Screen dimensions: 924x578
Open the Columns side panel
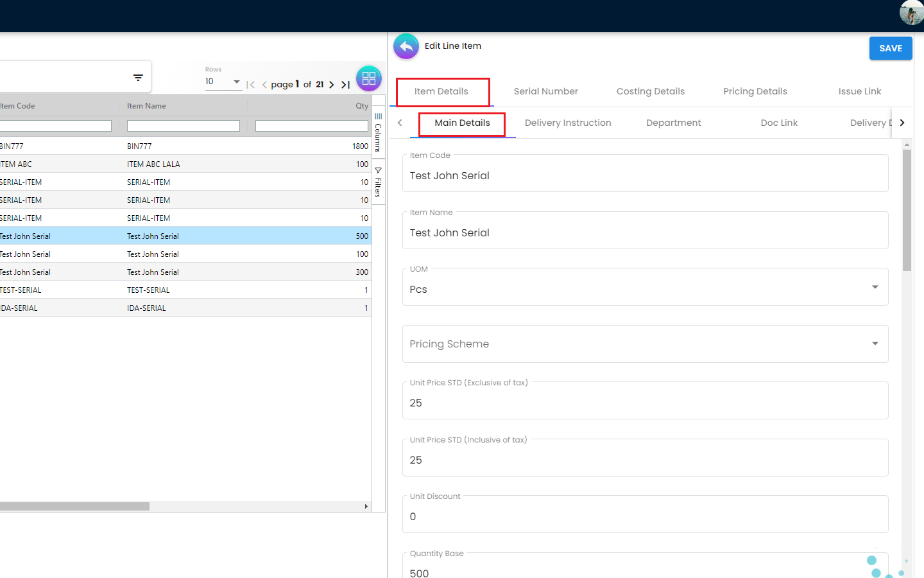click(378, 133)
